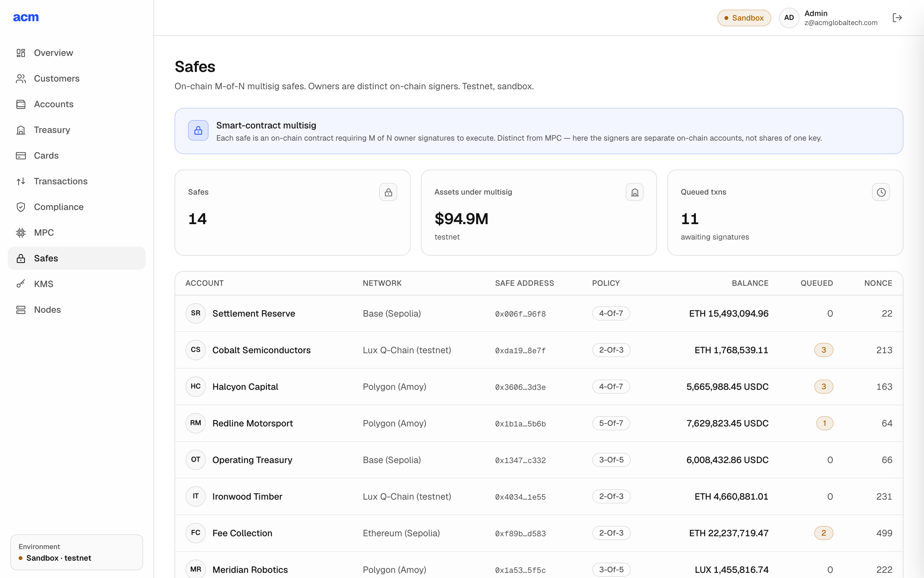Click the Safes lock icon in sidebar
This screenshot has width=924, height=578.
click(x=21, y=258)
